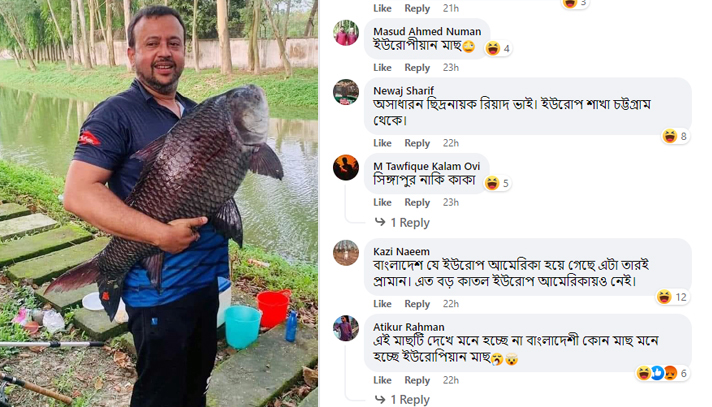Show reactions on Kazi Naeem's comment

[672, 297]
